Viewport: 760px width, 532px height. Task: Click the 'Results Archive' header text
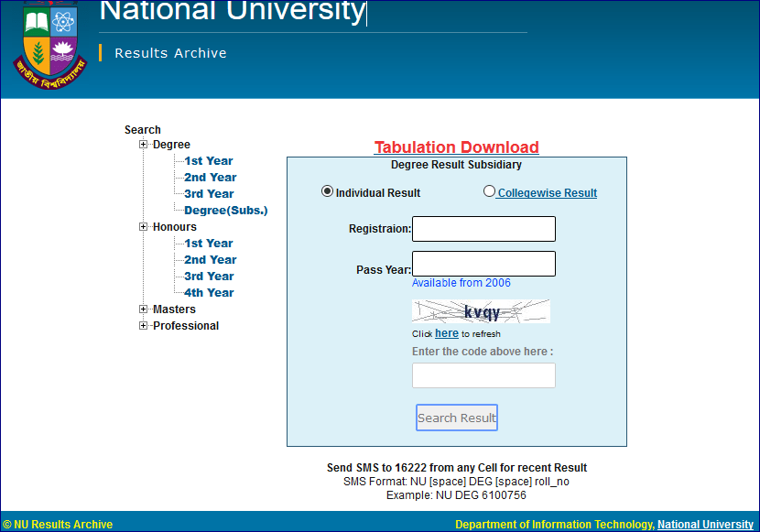pyautogui.click(x=170, y=53)
